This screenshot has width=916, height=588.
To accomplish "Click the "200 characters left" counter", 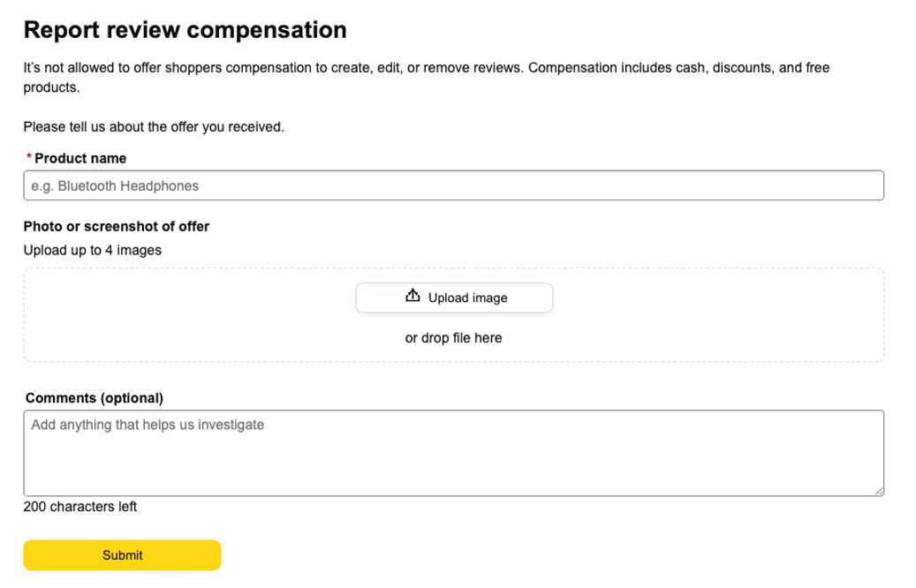I will [80, 507].
